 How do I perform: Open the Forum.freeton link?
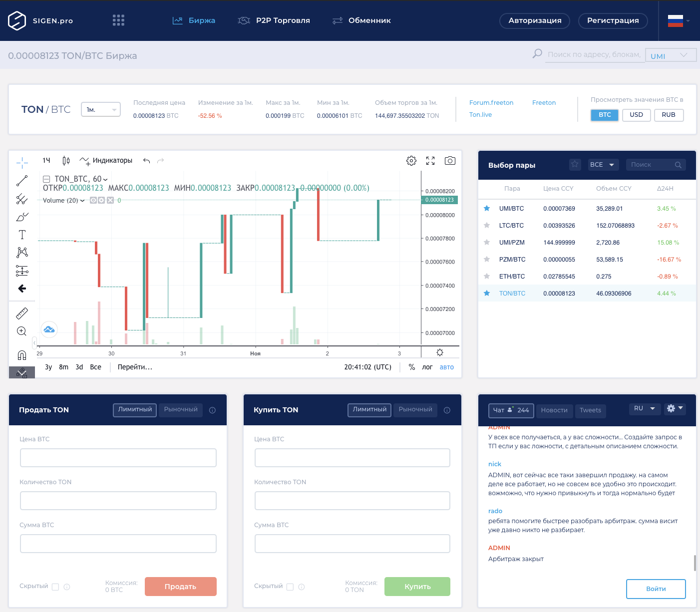pyautogui.click(x=491, y=102)
